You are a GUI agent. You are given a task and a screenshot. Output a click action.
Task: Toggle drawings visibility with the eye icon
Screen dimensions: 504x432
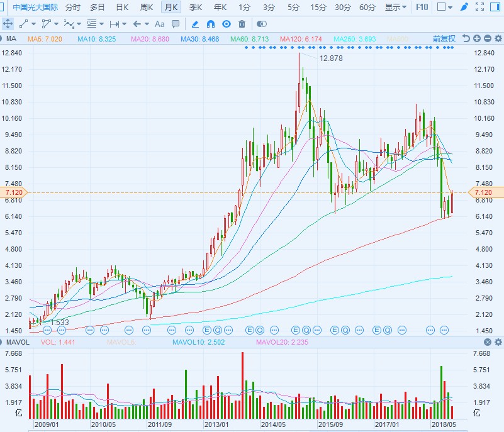pyautogui.click(x=226, y=24)
